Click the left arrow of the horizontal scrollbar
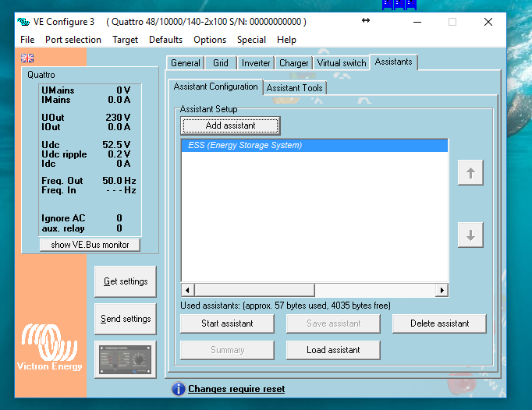The width and height of the screenshot is (532, 410). pyautogui.click(x=188, y=290)
